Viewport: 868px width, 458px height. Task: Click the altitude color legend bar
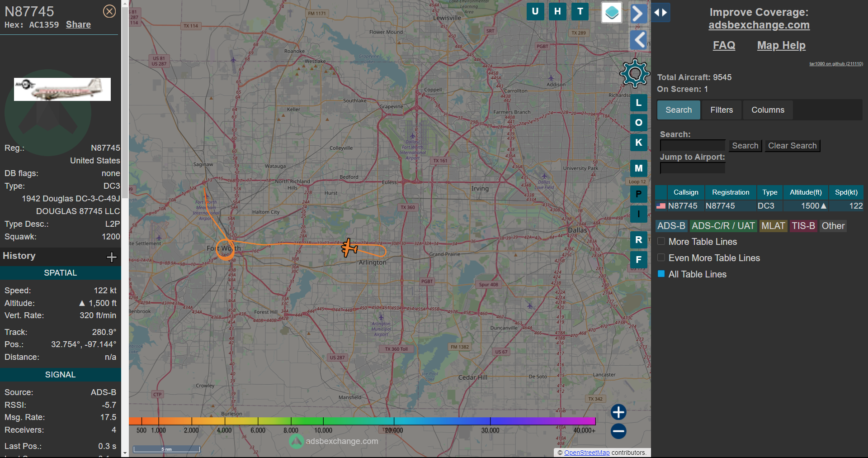click(362, 421)
